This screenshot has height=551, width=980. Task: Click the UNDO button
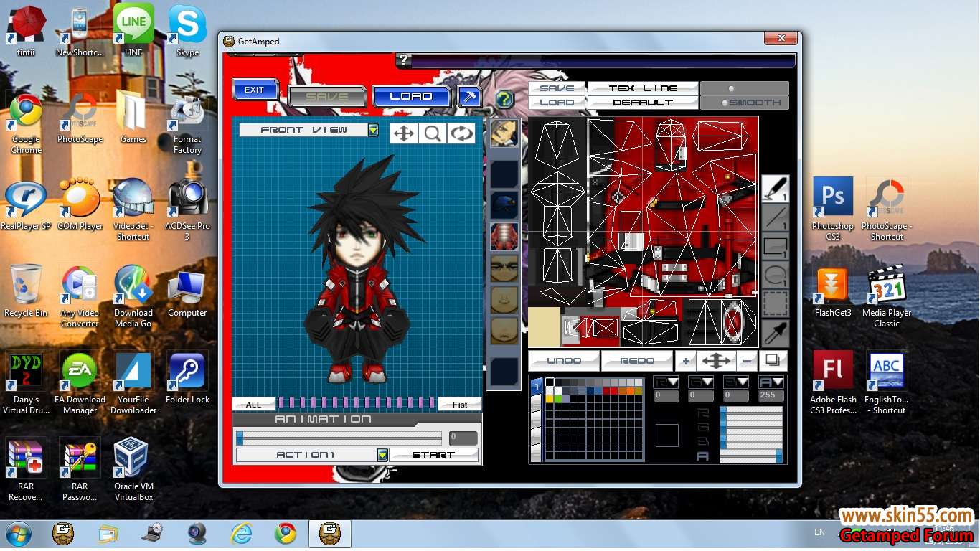564,361
